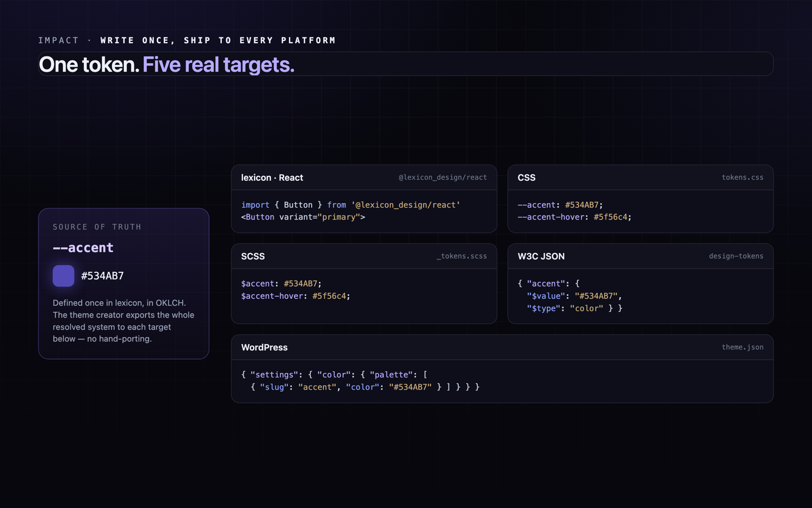Click the Button variant="primary" code line
This screenshot has width=812, height=508.
click(x=303, y=217)
